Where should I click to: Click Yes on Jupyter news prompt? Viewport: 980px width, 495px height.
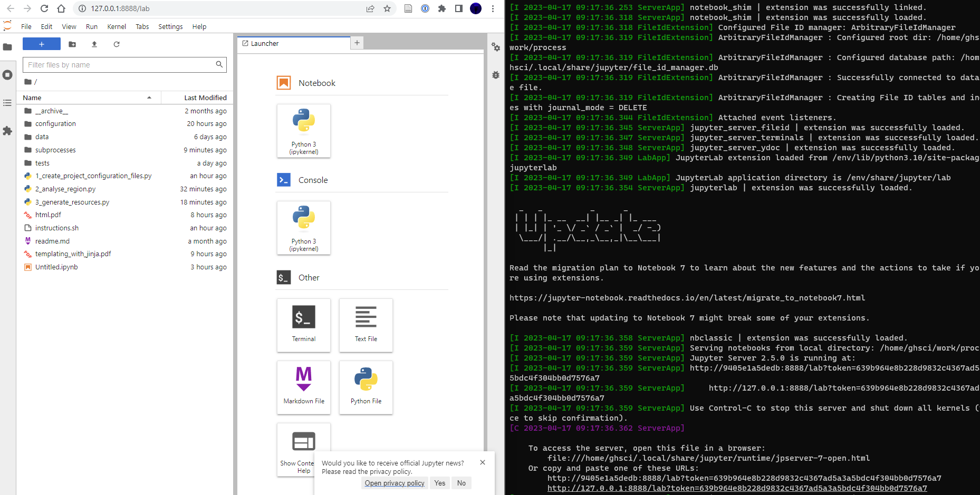(440, 483)
